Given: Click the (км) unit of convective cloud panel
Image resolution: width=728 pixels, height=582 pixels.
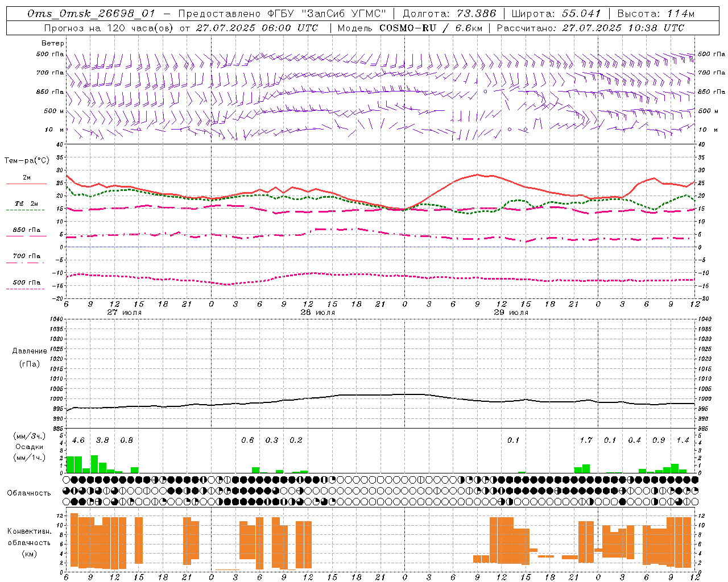Looking at the screenshot, I should [29, 554].
